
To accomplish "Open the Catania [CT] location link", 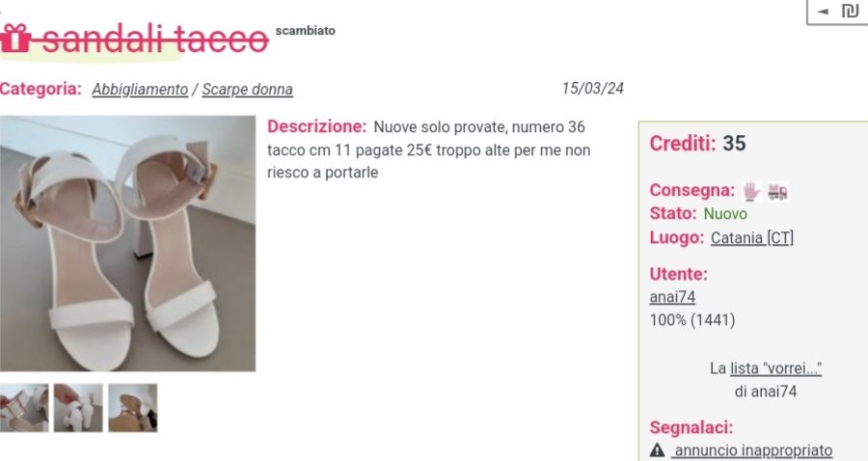I will coord(751,237).
